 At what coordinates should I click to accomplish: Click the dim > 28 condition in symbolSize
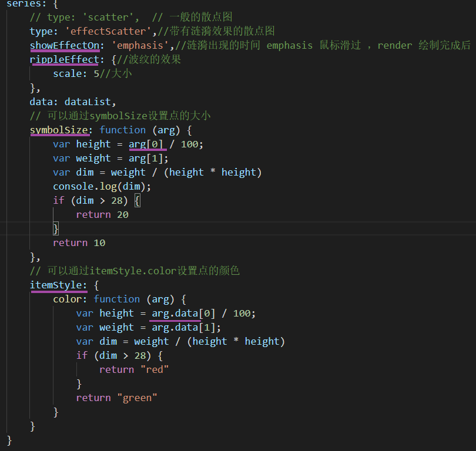click(100, 200)
